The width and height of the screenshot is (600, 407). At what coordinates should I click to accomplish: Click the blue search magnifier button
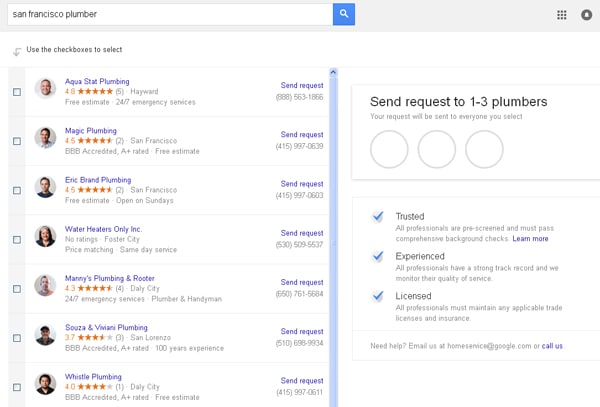(344, 14)
